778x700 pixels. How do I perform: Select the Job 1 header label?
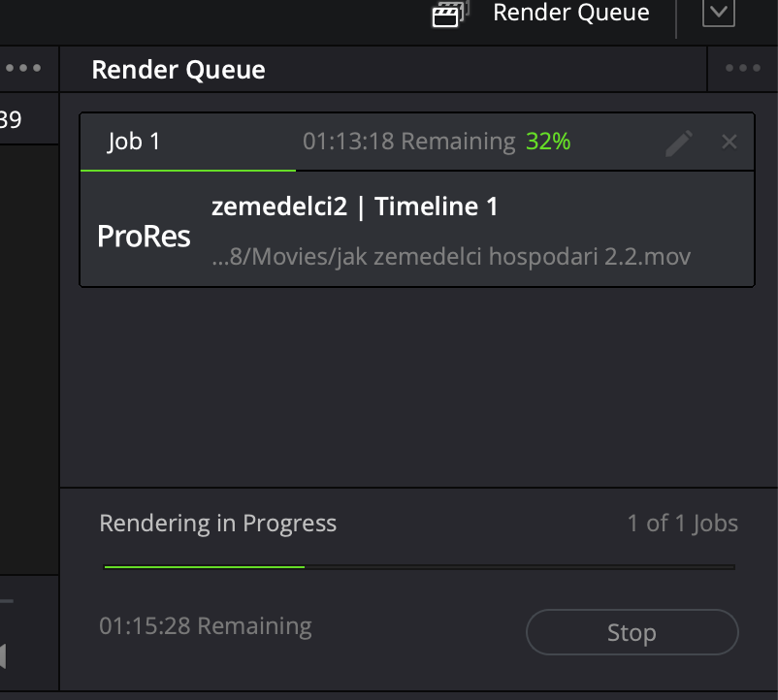coord(134,142)
